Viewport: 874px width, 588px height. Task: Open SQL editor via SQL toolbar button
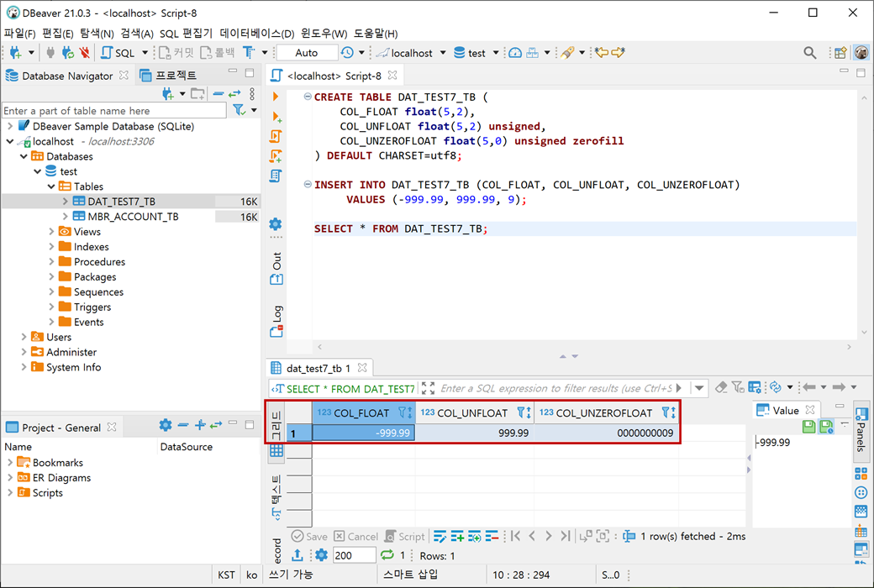coord(118,53)
